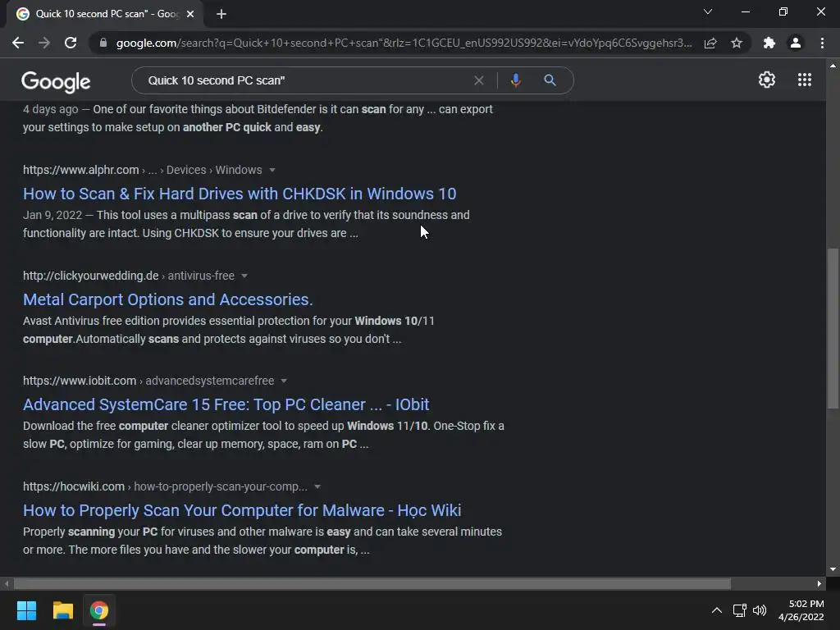
Task: Show hidden system tray icons
Action: (x=716, y=610)
